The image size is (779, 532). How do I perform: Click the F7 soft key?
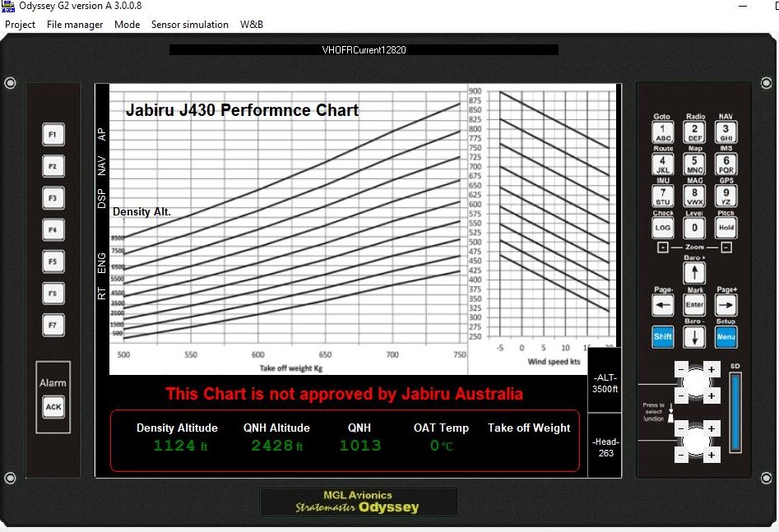pos(53,326)
